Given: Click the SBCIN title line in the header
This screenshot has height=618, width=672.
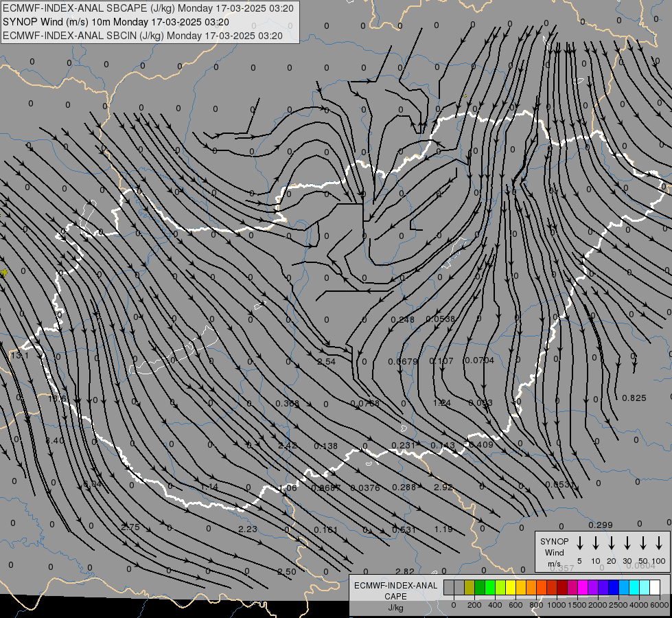Looking at the screenshot, I should coord(143,36).
